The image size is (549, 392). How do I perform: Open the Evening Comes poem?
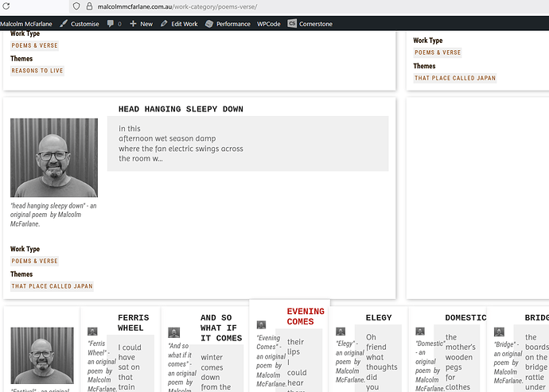(x=306, y=316)
